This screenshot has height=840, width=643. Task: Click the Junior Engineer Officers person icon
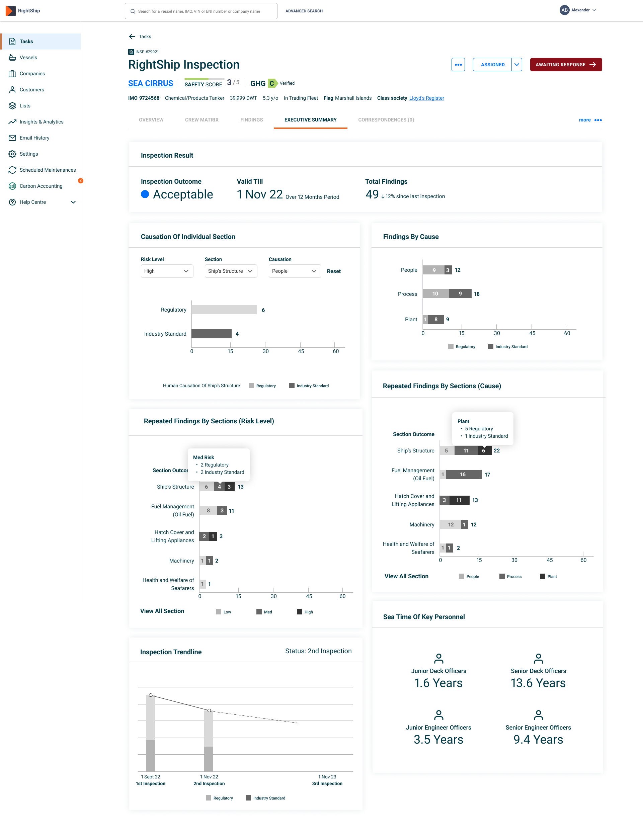(438, 715)
